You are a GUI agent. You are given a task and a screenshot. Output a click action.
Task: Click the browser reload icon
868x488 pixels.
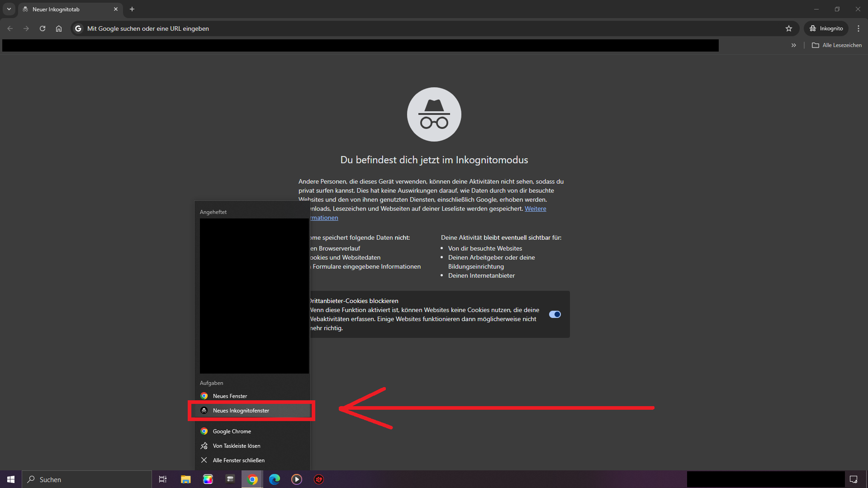(x=43, y=28)
